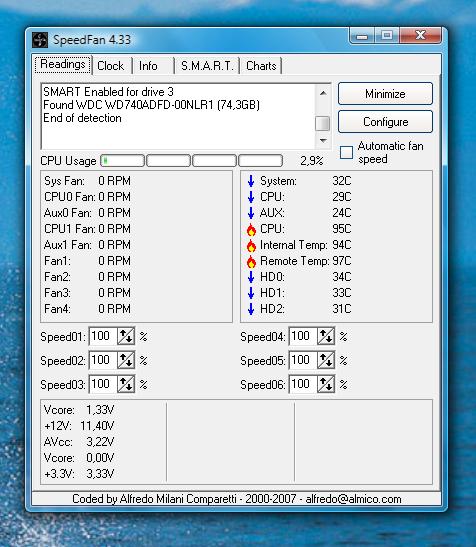Click the down arrow icon beside System temperature

(x=251, y=181)
